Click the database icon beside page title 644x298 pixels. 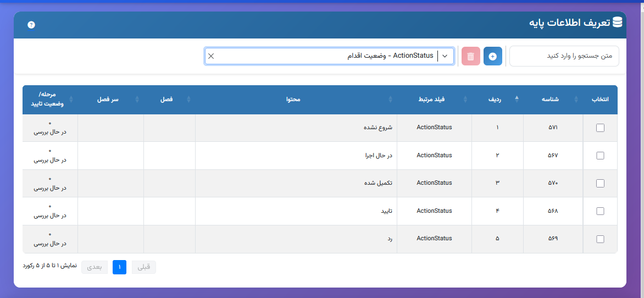coord(617,22)
